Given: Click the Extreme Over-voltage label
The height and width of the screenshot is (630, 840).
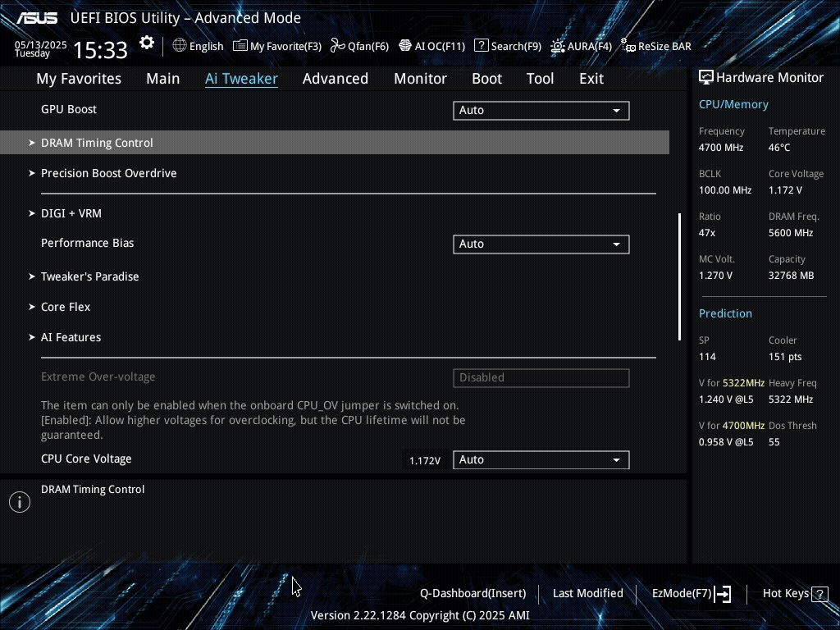Looking at the screenshot, I should [x=98, y=377].
